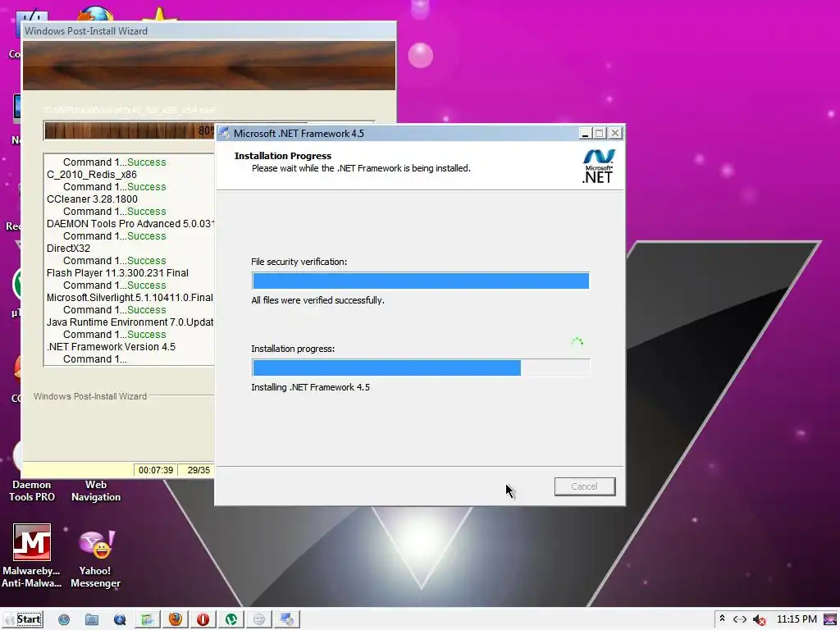Screen dimensions: 840x630
Task: Click the muted volume tray icon
Action: tap(759, 620)
